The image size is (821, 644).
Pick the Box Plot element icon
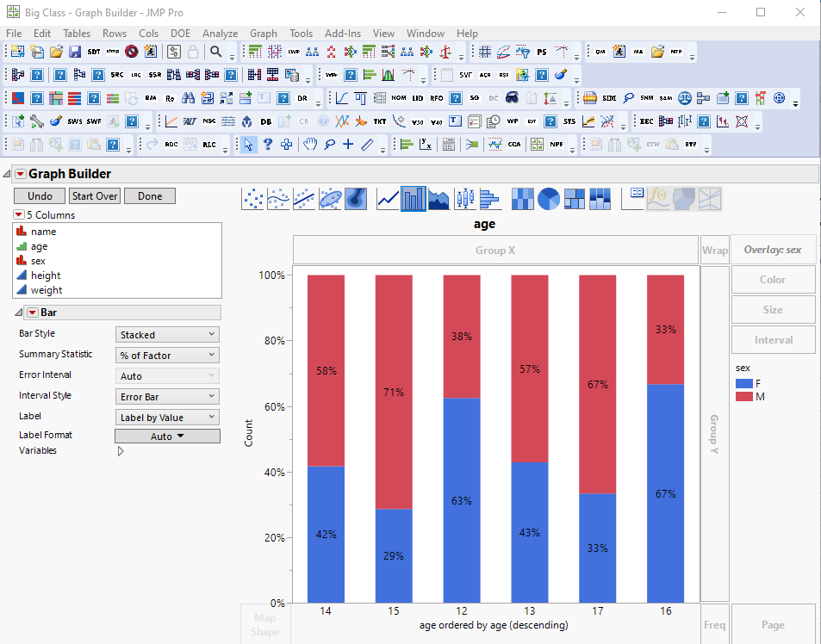(x=464, y=198)
